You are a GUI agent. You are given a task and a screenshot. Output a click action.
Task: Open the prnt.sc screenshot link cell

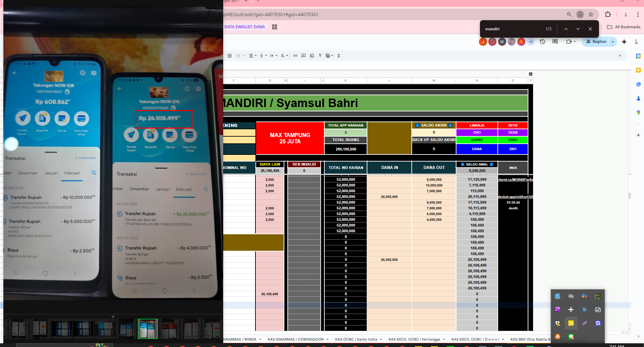[x=515, y=179]
